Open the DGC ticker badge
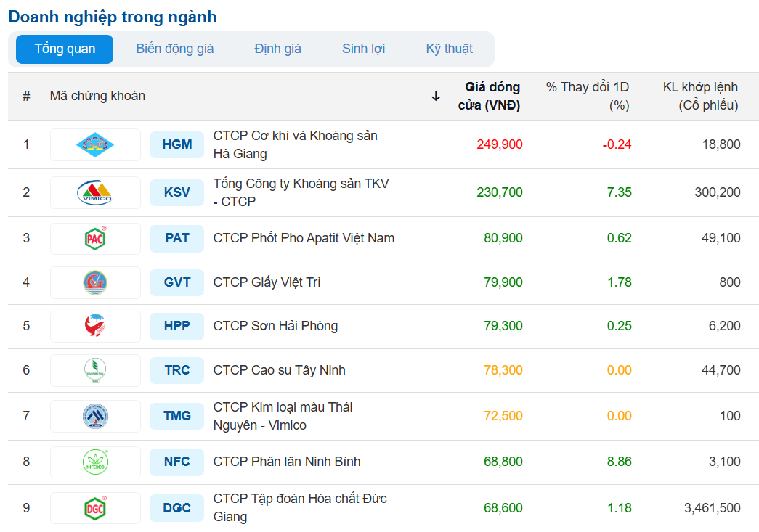The height and width of the screenshot is (532, 759). point(176,508)
